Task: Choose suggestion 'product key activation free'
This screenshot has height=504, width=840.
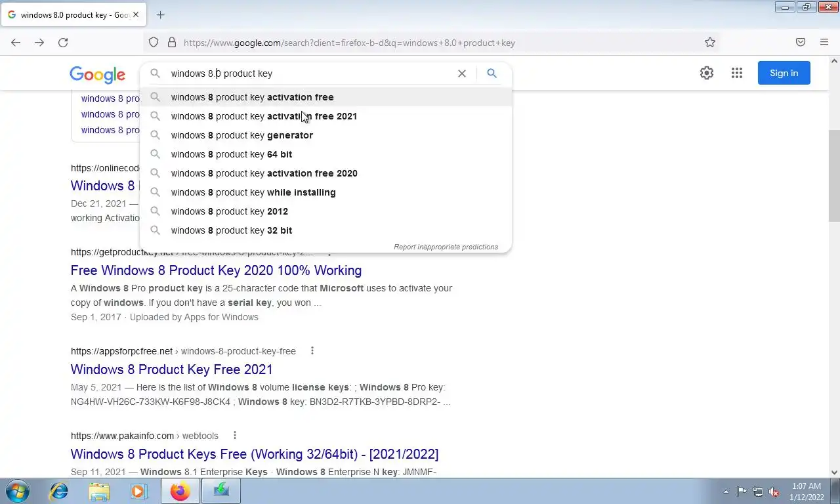Action: tap(326, 97)
